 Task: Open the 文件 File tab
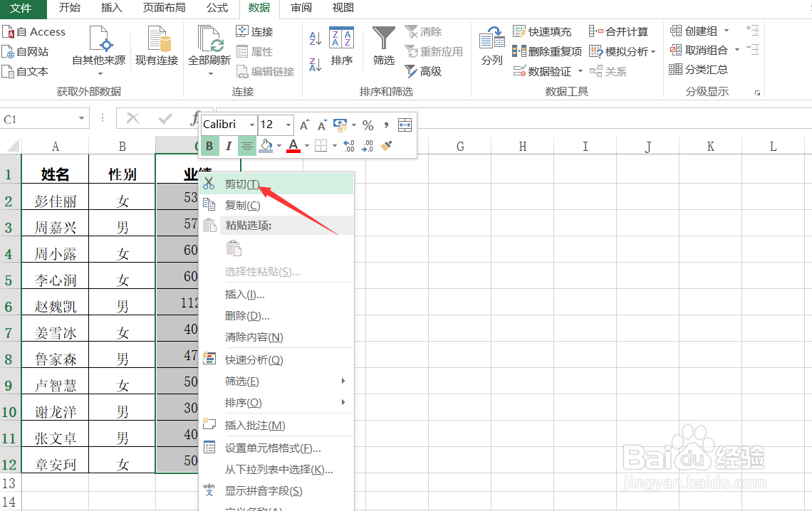pos(21,9)
